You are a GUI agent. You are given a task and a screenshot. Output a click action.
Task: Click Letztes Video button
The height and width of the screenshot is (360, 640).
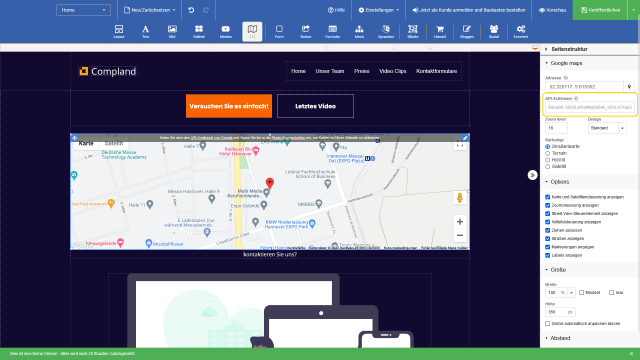tap(315, 106)
